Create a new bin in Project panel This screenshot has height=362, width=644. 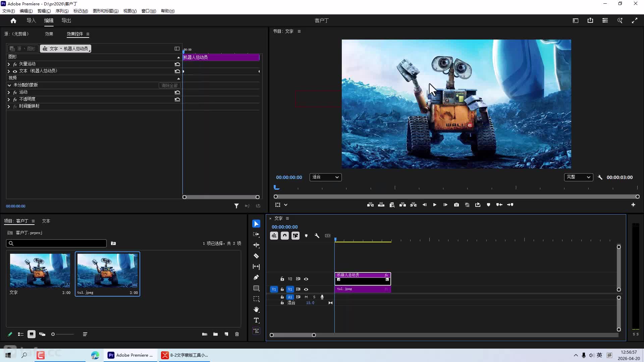(x=215, y=334)
